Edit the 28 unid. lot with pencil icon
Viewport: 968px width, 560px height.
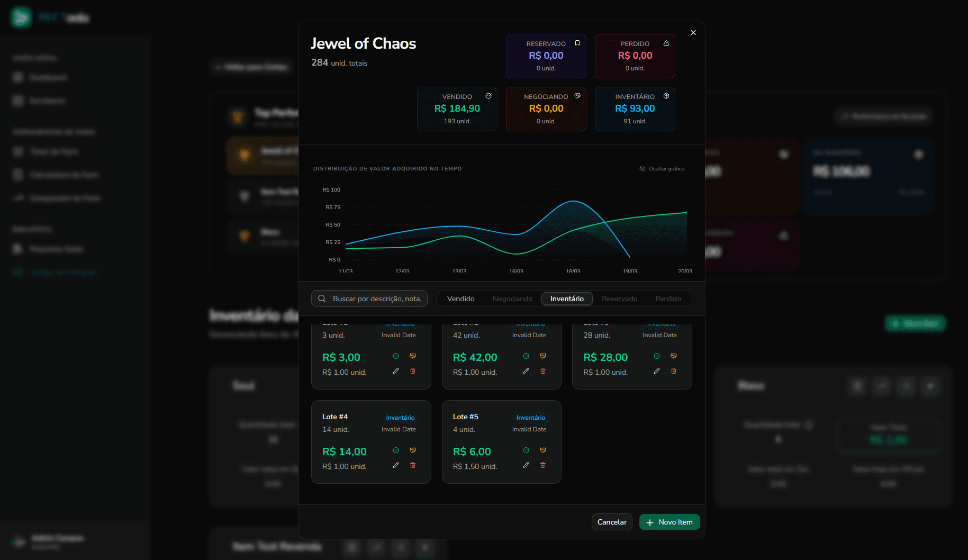point(656,371)
